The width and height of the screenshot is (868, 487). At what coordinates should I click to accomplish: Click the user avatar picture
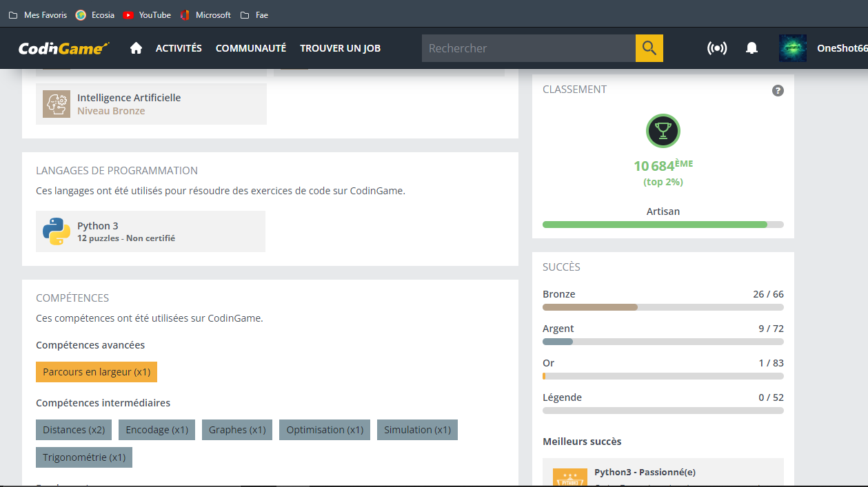coord(793,48)
